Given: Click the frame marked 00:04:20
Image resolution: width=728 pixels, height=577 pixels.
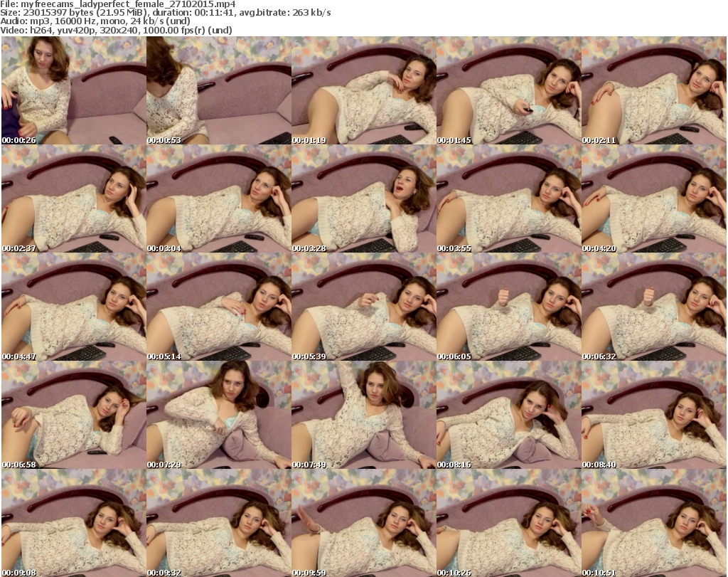Looking at the screenshot, I should (x=654, y=198).
